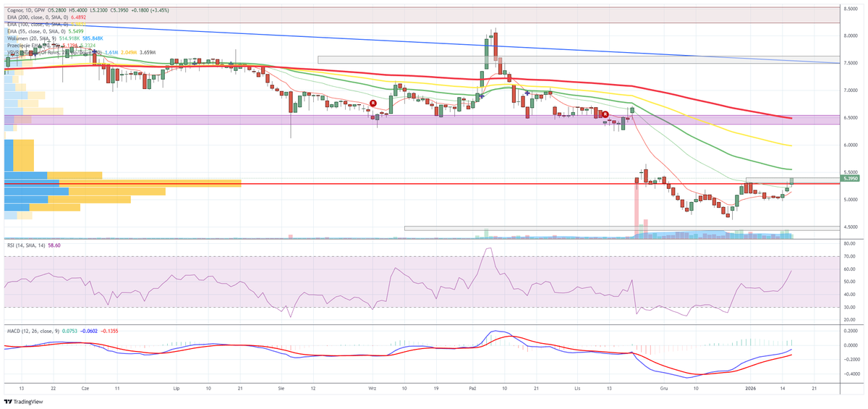
Task: Click the current price label 5.3950
Action: (x=851, y=177)
